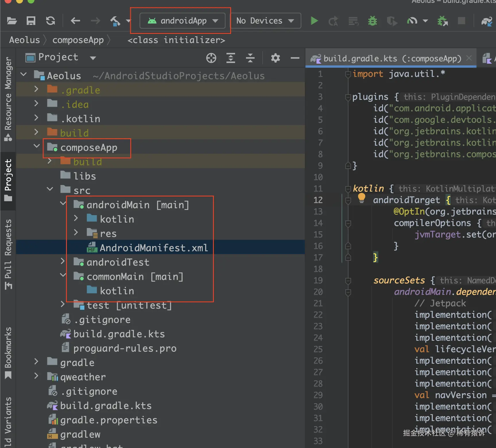Click the Make Project hammer icon
The image size is (496, 448).
point(115,21)
